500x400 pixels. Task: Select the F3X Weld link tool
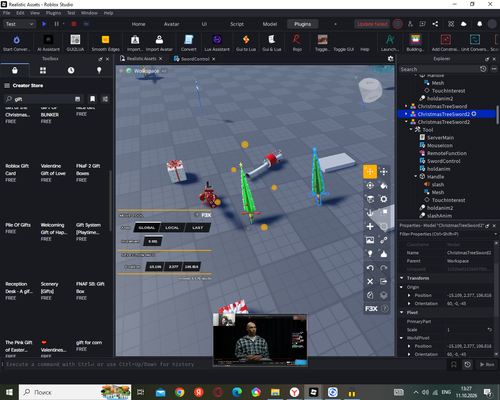(384, 240)
